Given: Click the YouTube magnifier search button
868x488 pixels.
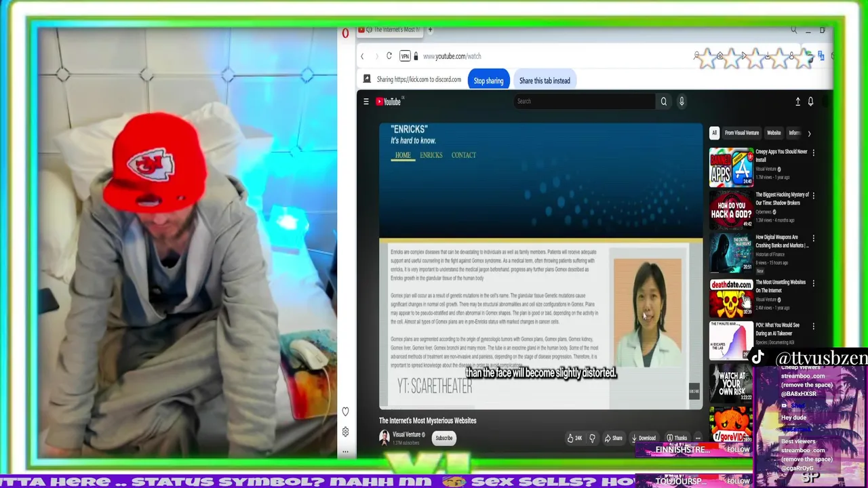Looking at the screenshot, I should pos(664,102).
